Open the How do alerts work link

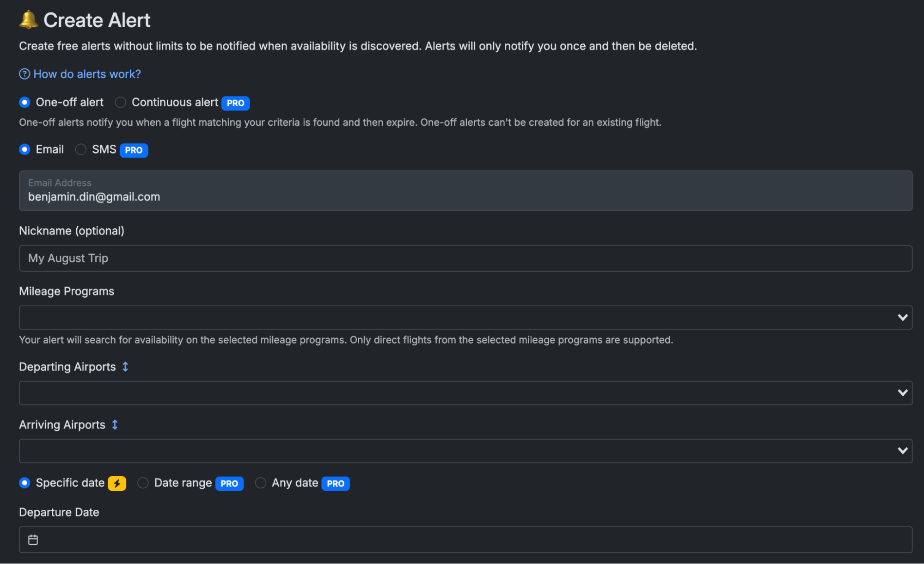click(87, 74)
